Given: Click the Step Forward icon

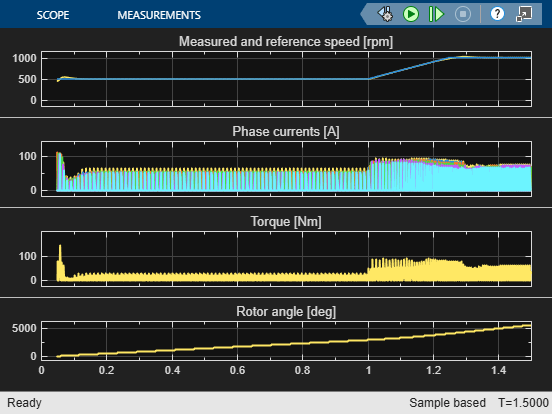Looking at the screenshot, I should click(x=436, y=14).
